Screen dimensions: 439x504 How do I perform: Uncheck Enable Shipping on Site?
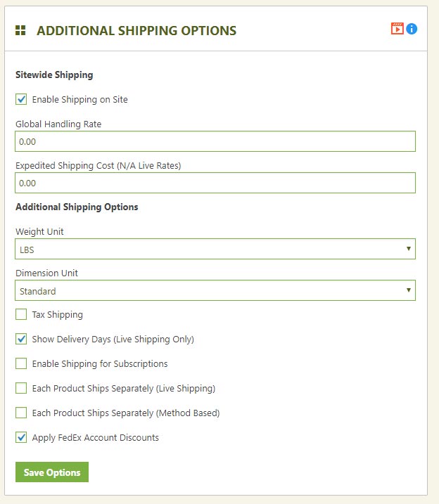coord(21,99)
